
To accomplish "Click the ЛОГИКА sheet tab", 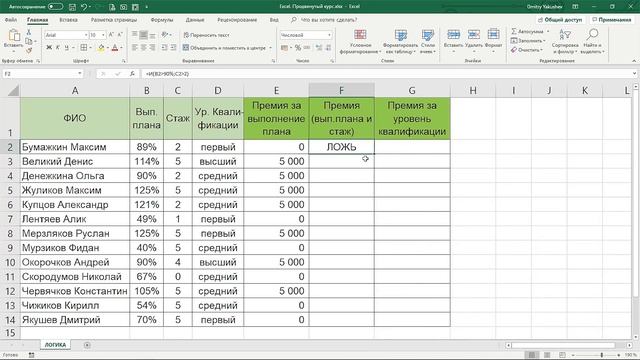I will click(56, 345).
